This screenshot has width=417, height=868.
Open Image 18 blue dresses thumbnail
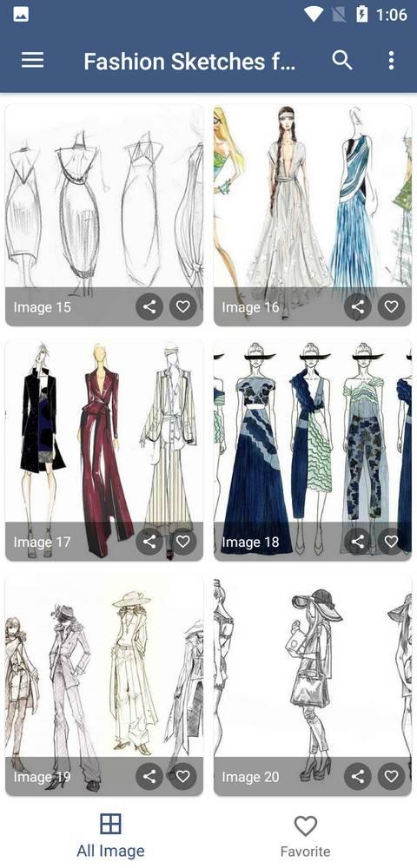313,450
